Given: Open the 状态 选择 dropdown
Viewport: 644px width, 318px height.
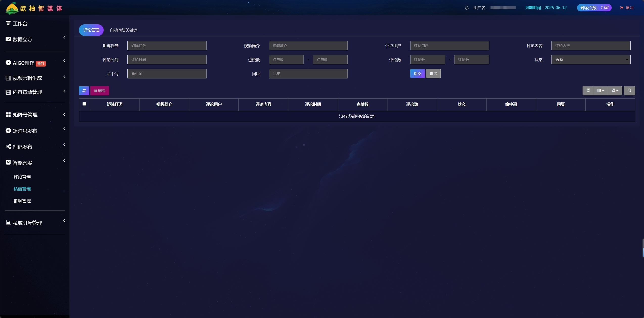Looking at the screenshot, I should click(x=591, y=60).
